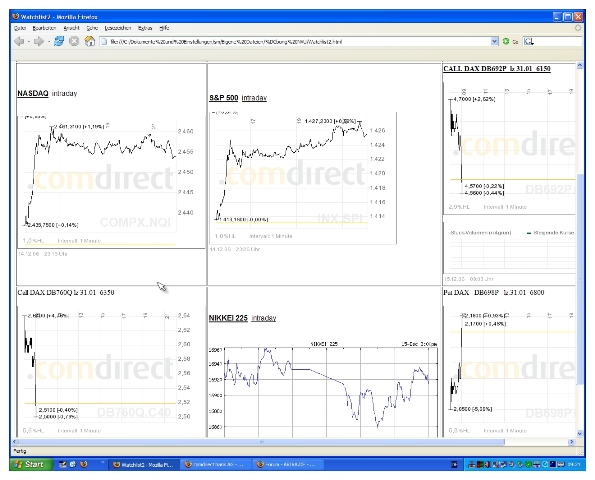The height and width of the screenshot is (480, 595).
Task: Open the search engine selector dropdown
Action: [529, 41]
